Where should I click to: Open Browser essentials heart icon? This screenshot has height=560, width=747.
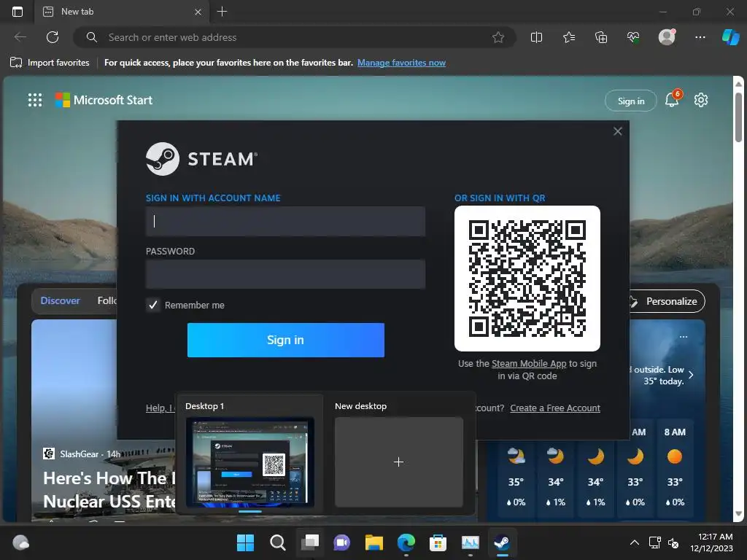633,37
